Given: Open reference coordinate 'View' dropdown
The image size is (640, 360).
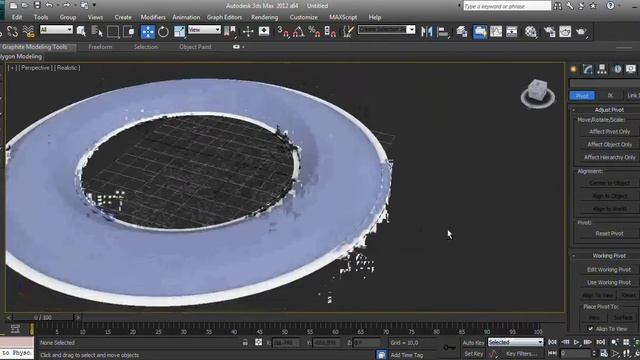Looking at the screenshot, I should [x=204, y=30].
